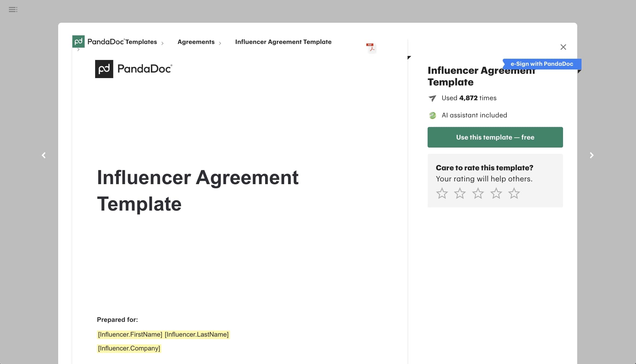Image resolution: width=636 pixels, height=364 pixels.
Task: Click the PandaDoc green logo icon
Action: coord(78,41)
